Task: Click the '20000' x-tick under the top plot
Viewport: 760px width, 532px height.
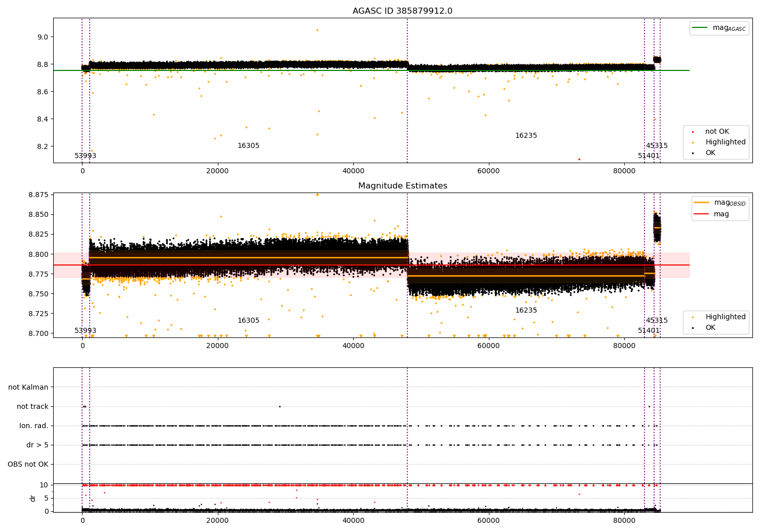Action: [x=218, y=171]
